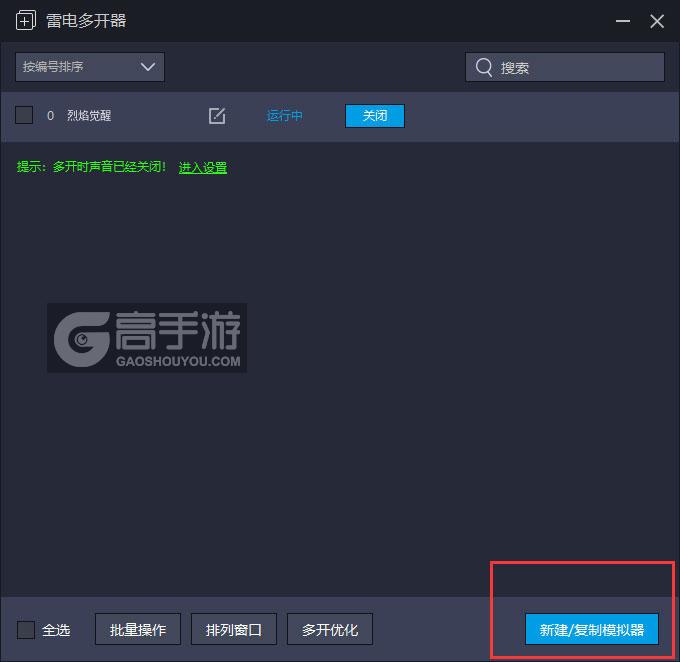Open 多开优化 optimization settings
This screenshot has height=662, width=680.
point(330,630)
